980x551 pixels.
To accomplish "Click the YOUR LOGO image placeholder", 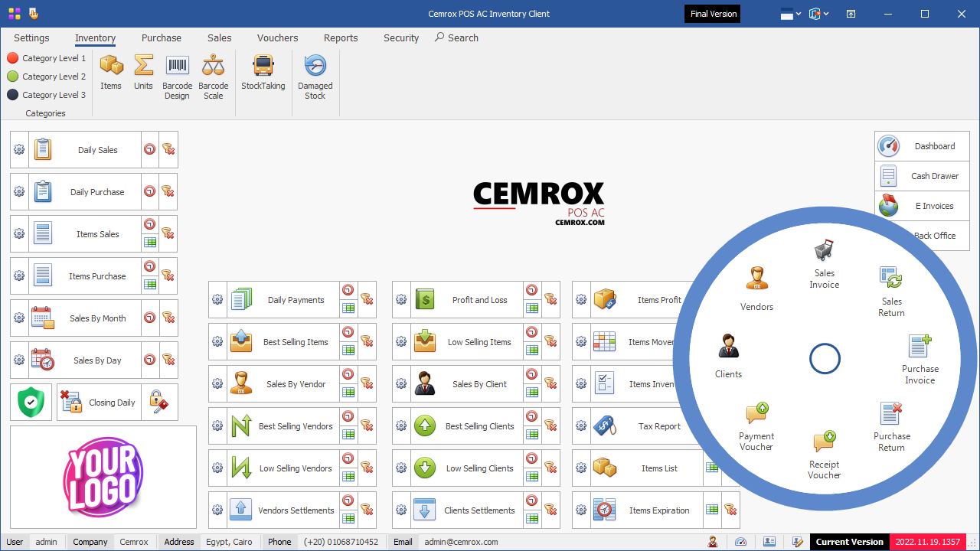I will [x=103, y=477].
